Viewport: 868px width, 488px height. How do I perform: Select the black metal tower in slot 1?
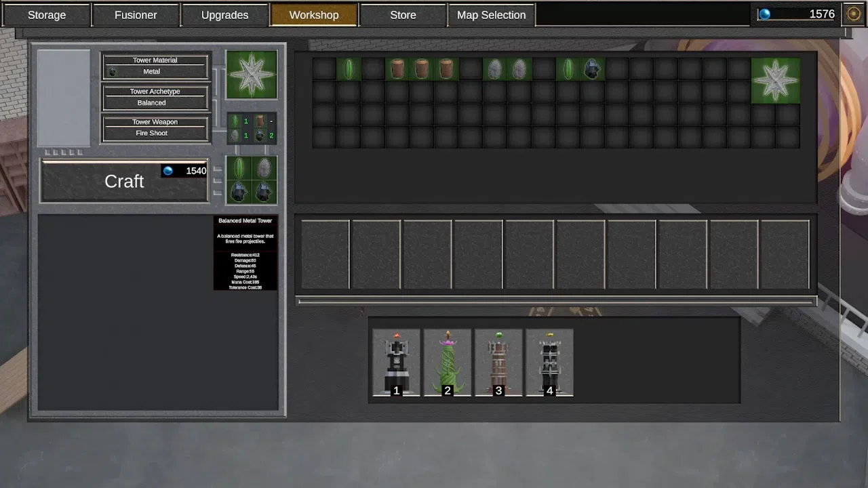coord(396,361)
